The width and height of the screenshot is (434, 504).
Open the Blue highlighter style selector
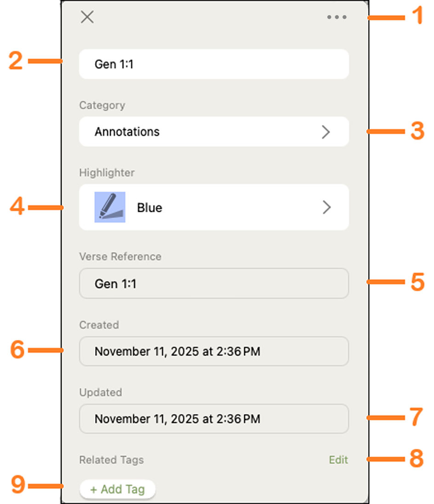pyautogui.click(x=214, y=207)
